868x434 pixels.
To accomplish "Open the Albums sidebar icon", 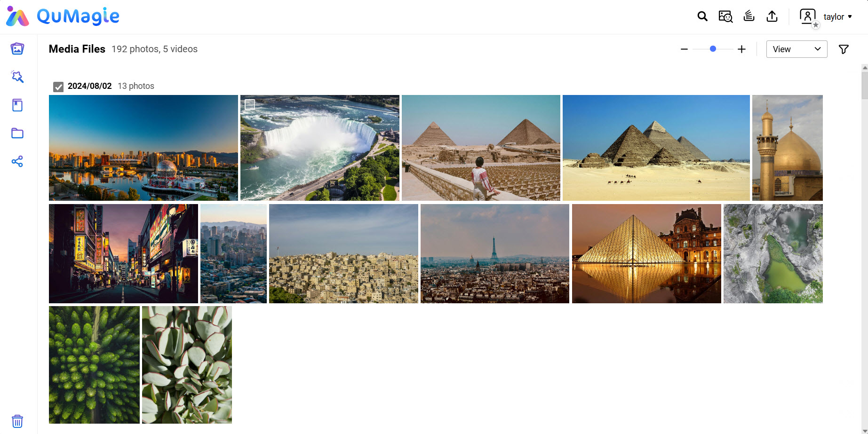I will point(17,105).
